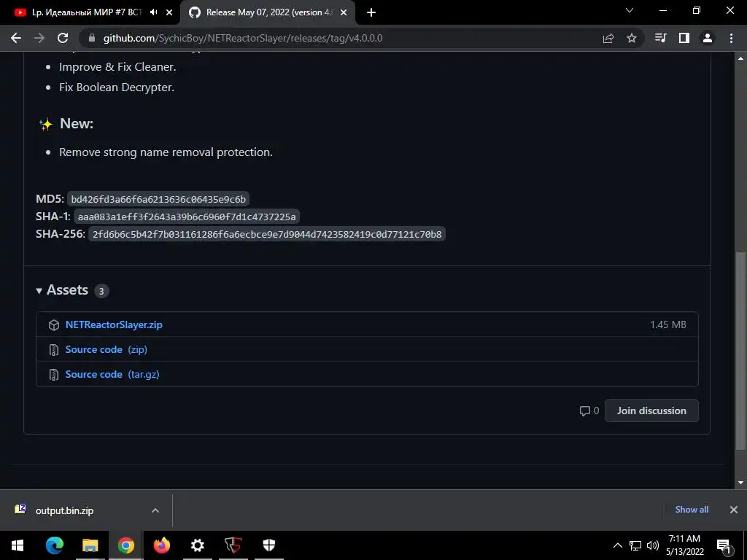The height and width of the screenshot is (560, 747).
Task: Click the 'Improve & Fix Cleaner.' list item
Action: 117,67
